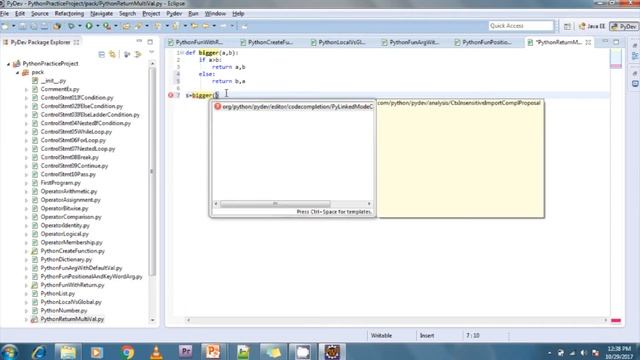
Task: Click the Quick Access search field
Action: 521,26
